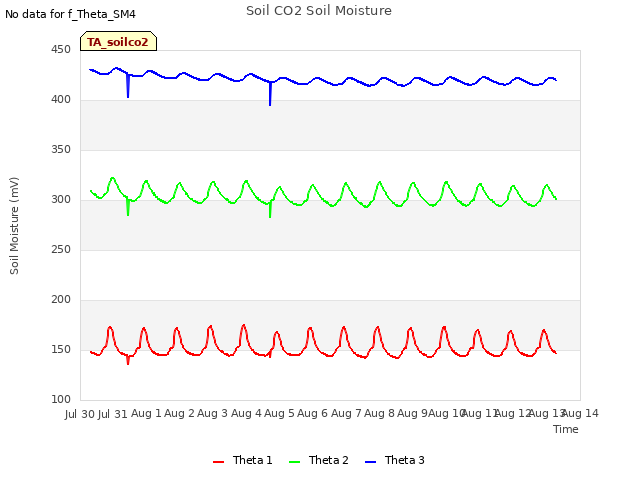Click the Aug 3 x-axis date label
The height and width of the screenshot is (480, 640).
(212, 413)
